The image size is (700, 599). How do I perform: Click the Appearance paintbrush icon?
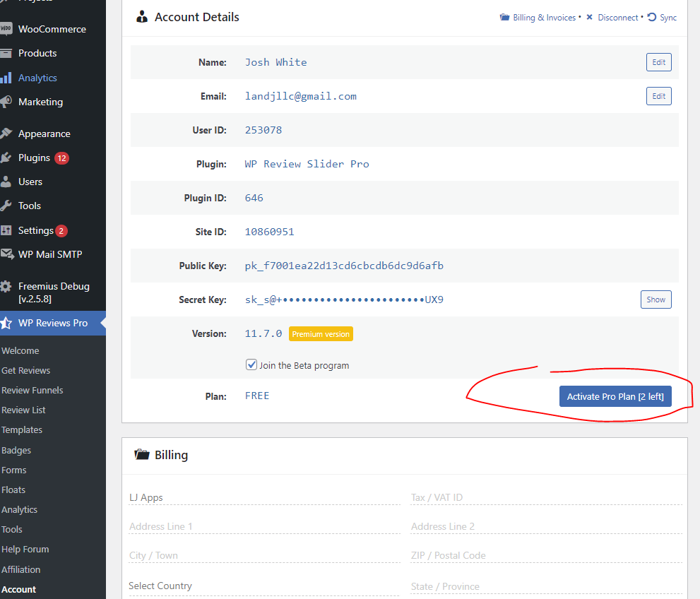(6, 134)
